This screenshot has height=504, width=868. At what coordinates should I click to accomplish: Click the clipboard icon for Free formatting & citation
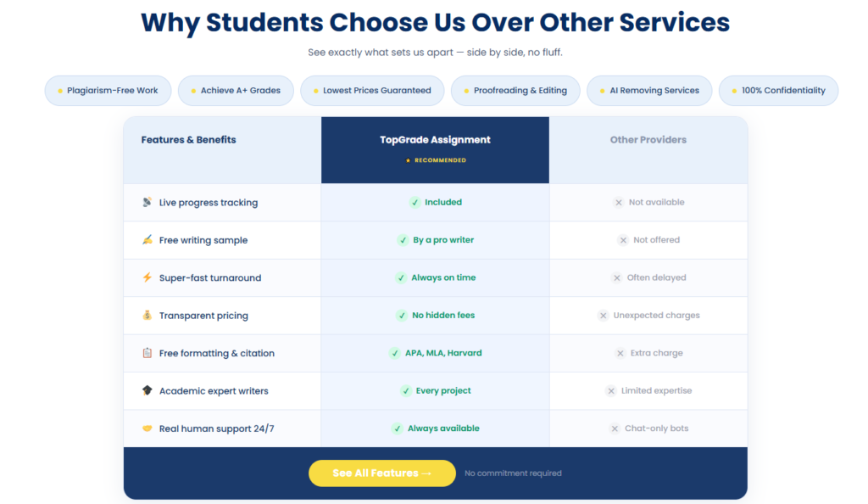(x=147, y=353)
